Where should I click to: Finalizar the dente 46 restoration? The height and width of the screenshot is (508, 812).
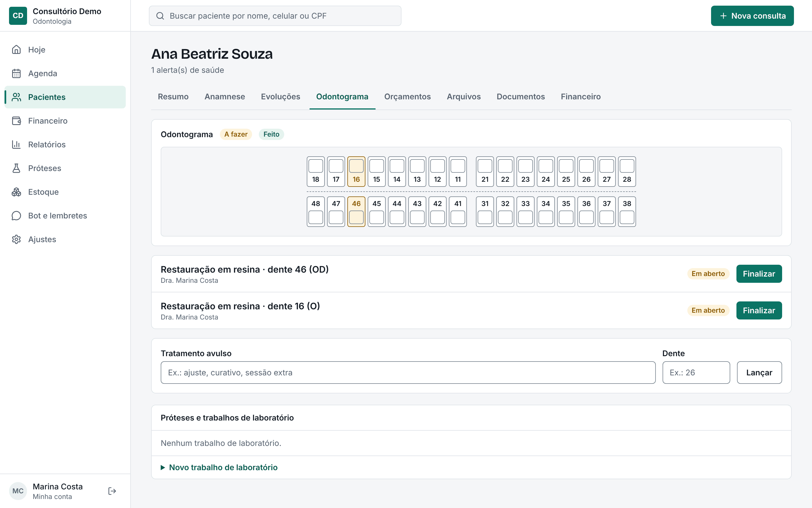pos(759,274)
